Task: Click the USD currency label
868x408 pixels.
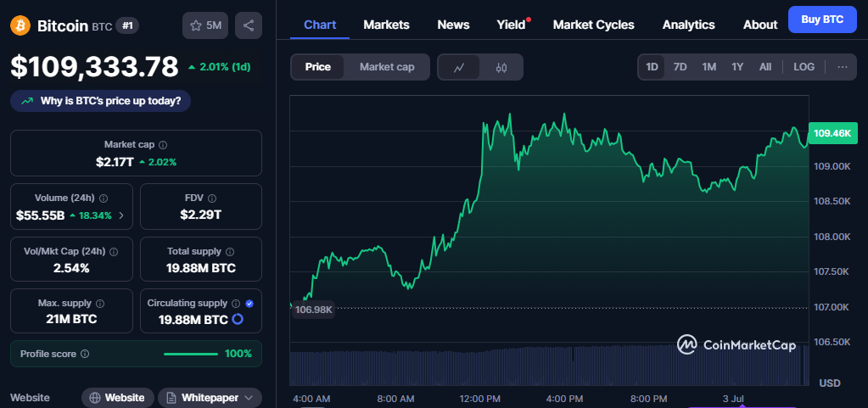Action: pyautogui.click(x=830, y=383)
